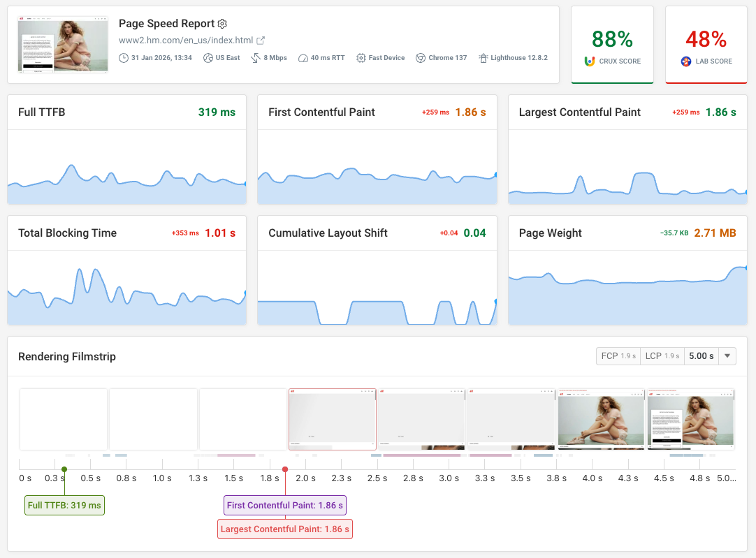Select the 1.86 s filmstrip screenshot thumbnail
756x558 pixels.
332,420
